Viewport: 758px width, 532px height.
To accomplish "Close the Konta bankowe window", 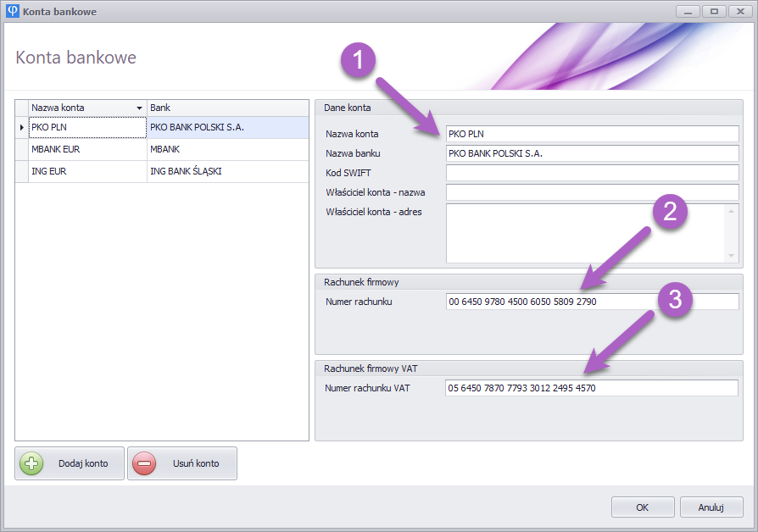I will tap(740, 12).
